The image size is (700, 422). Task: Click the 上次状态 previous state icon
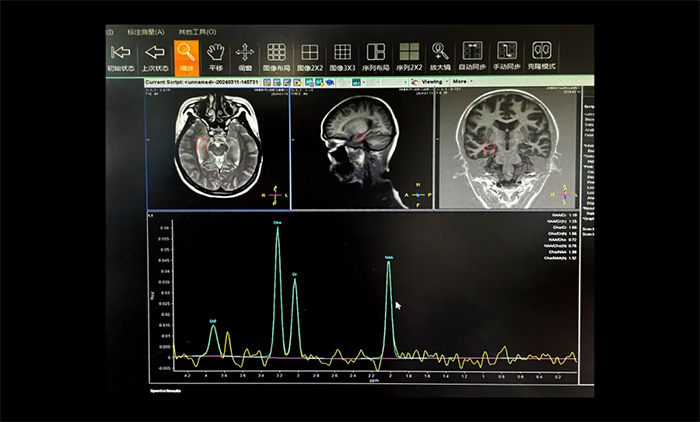[154, 52]
